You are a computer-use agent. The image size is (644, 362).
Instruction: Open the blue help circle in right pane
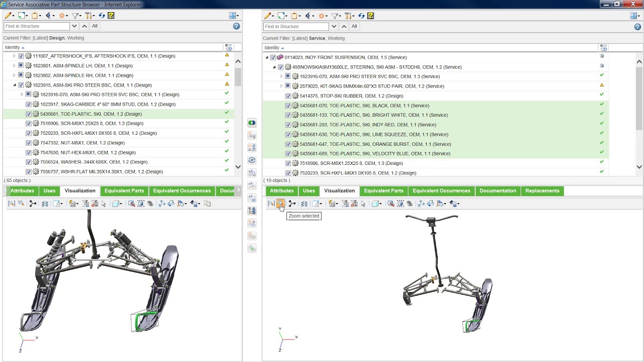click(637, 26)
